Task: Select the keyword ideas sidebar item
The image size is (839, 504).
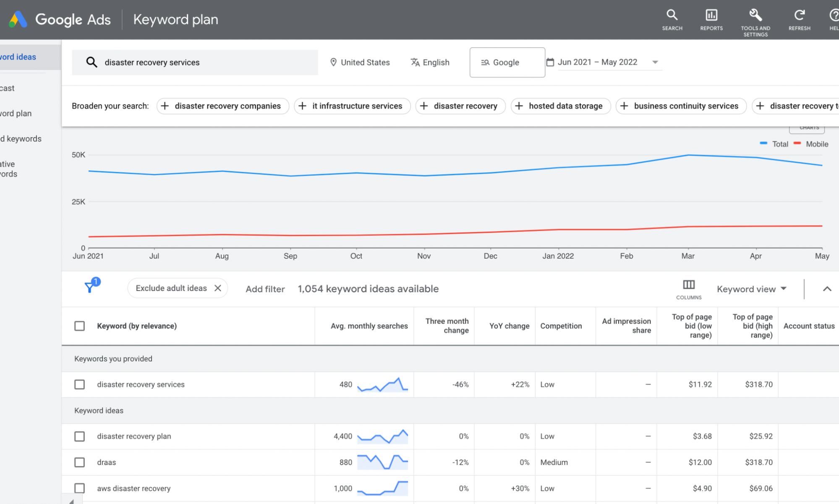Action: pyautogui.click(x=19, y=57)
